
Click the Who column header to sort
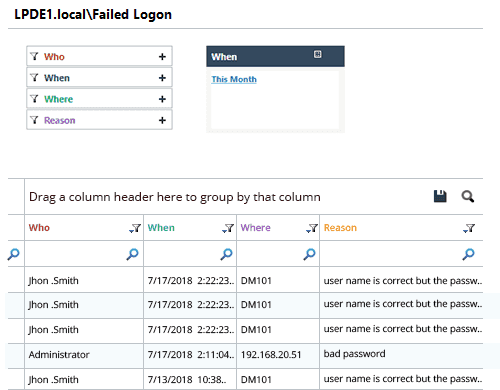(39, 228)
